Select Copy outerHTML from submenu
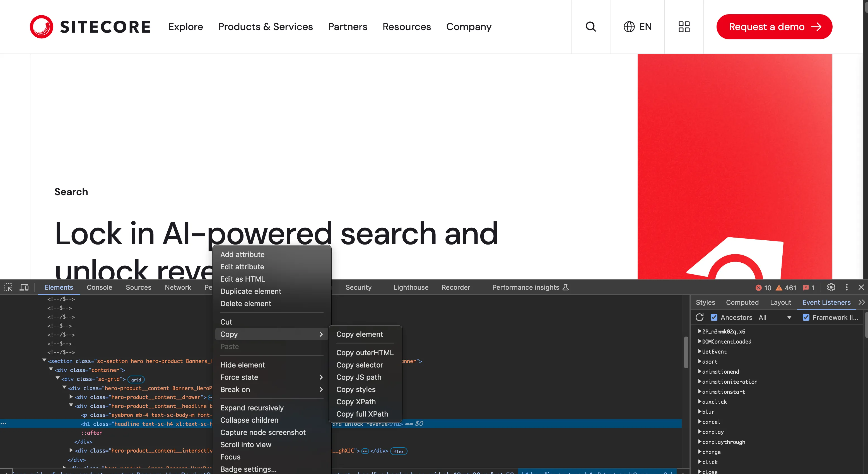Viewport: 868px width, 474px height. [x=365, y=352]
